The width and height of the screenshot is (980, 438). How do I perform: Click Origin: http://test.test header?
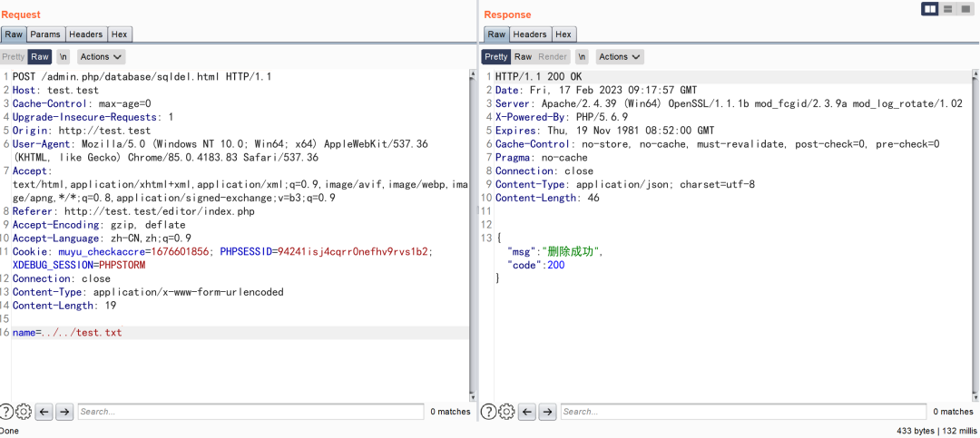click(82, 131)
